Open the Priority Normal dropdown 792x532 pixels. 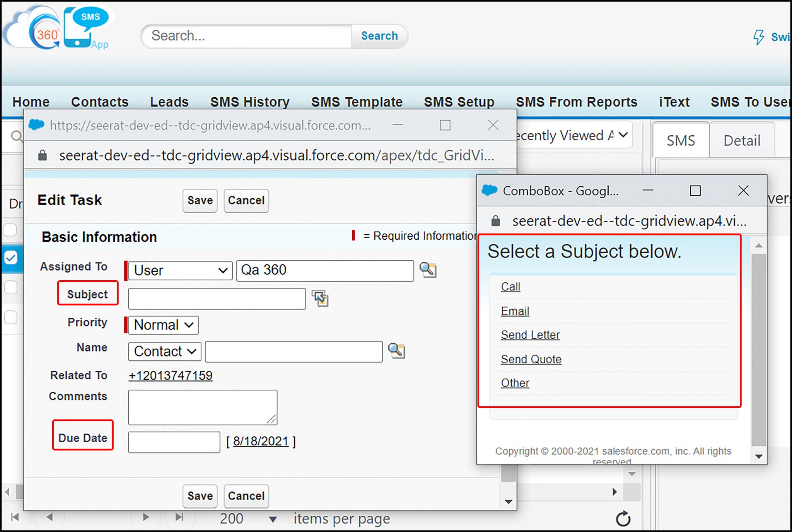[x=164, y=325]
